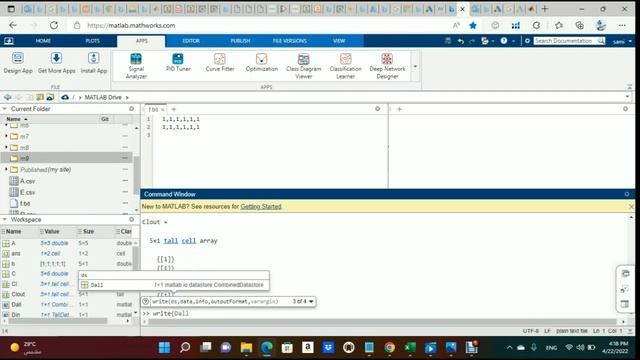The height and width of the screenshot is (360, 640).
Task: Open the address path dropdown arrow
Action: (627, 97)
